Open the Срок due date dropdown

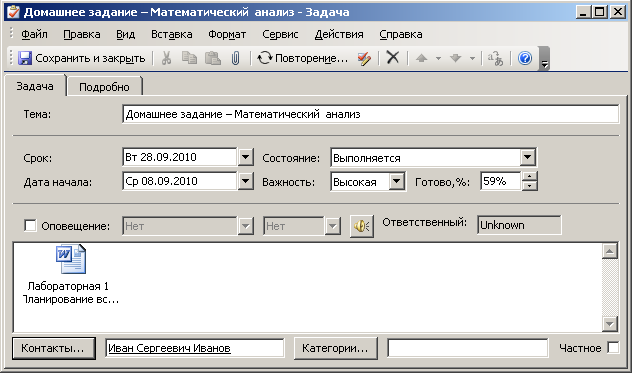[245, 157]
